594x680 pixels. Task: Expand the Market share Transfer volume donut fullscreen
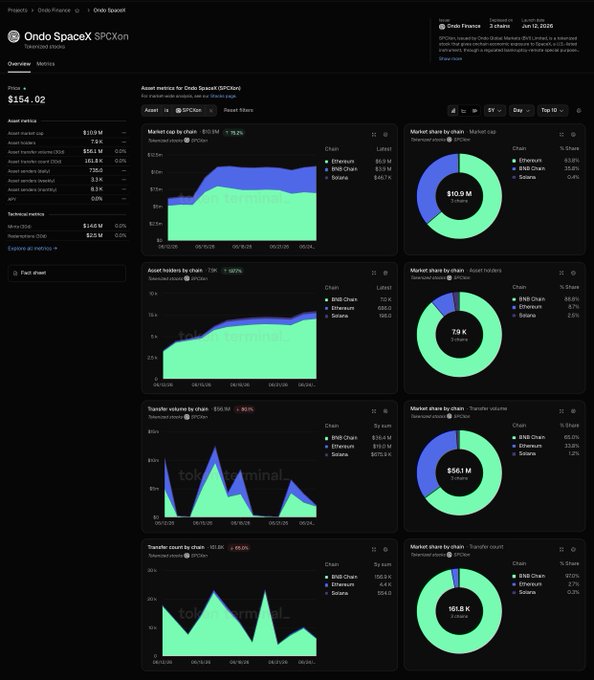pyautogui.click(x=561, y=411)
